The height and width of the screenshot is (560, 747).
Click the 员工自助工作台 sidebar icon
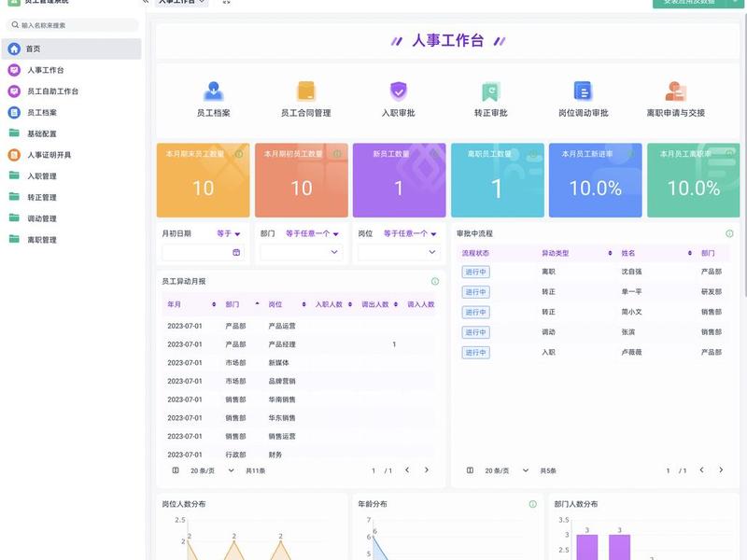[14, 91]
